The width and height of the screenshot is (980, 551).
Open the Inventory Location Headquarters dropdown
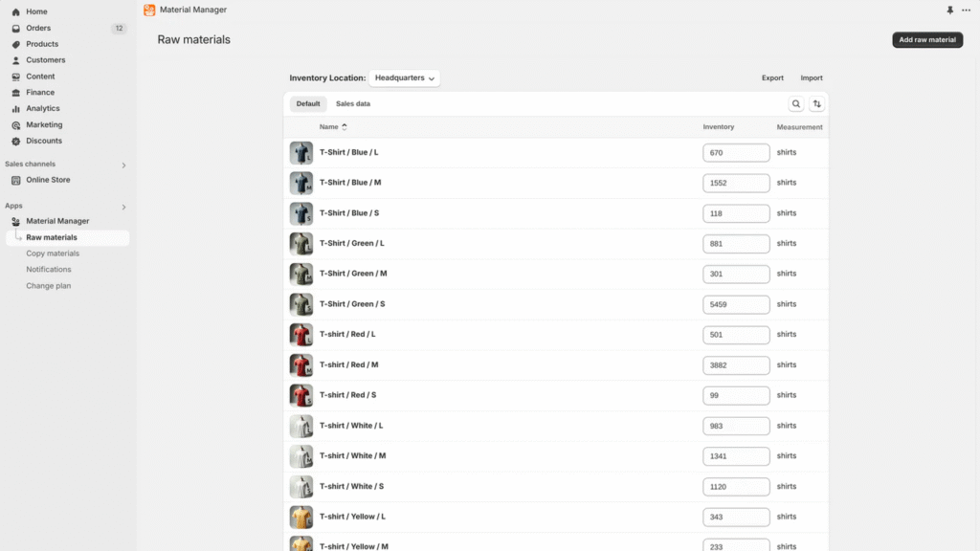405,78
